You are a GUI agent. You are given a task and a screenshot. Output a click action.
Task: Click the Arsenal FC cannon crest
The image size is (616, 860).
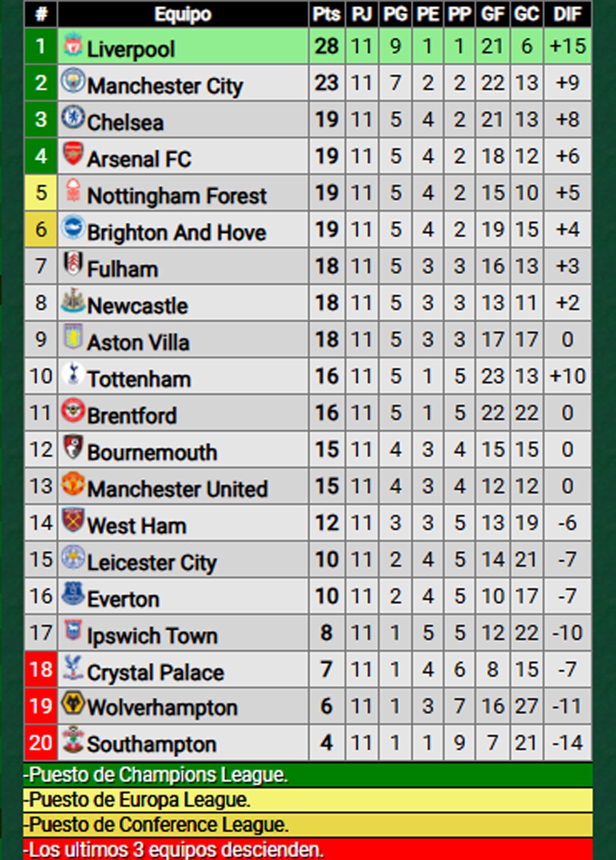(x=73, y=154)
